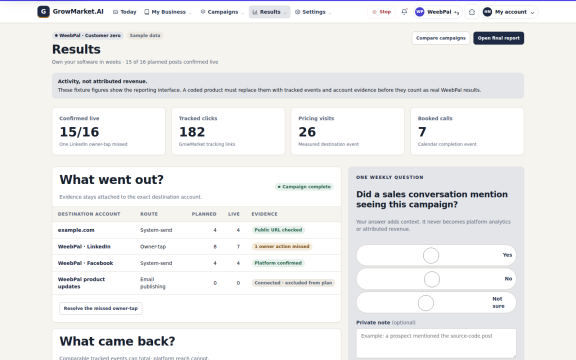This screenshot has height=360, width=576.
Task: Click the WeebPal product updates row
Action: click(197, 283)
